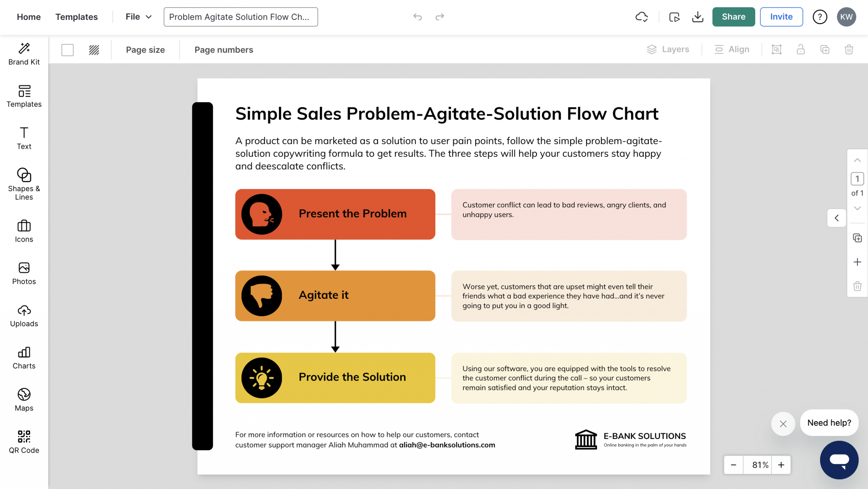This screenshot has height=489, width=868.
Task: Open the Layers panel
Action: pyautogui.click(x=669, y=49)
